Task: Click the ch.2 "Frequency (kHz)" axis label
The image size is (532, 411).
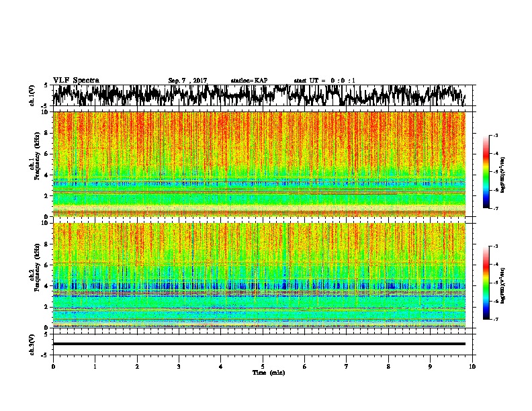Action: coord(37,267)
